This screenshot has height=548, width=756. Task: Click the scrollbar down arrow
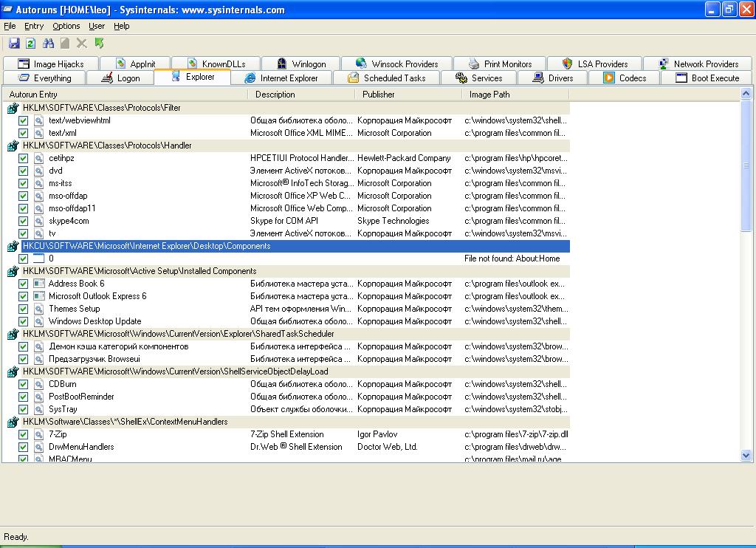click(x=746, y=456)
